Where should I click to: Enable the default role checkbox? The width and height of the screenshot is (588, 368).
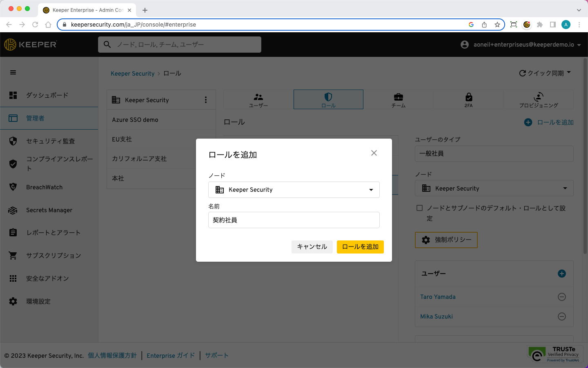(419, 208)
